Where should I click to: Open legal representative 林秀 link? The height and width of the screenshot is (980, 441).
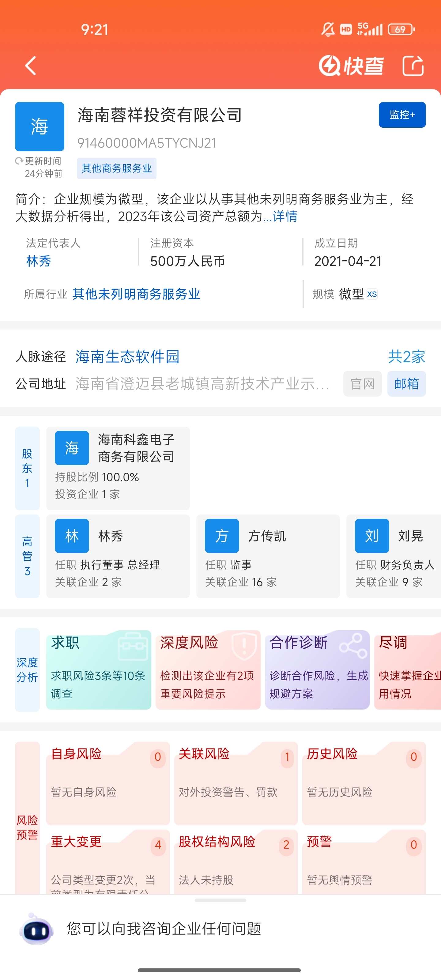click(38, 261)
